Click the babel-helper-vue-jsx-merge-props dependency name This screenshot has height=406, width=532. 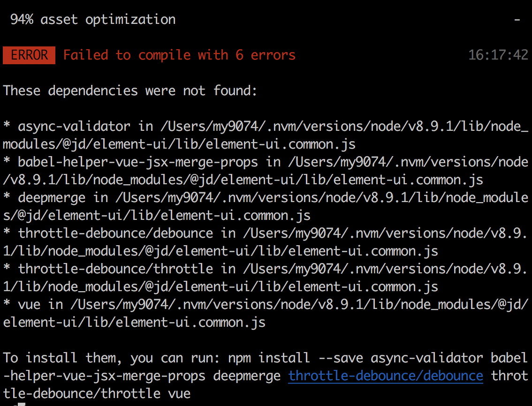[x=138, y=162]
